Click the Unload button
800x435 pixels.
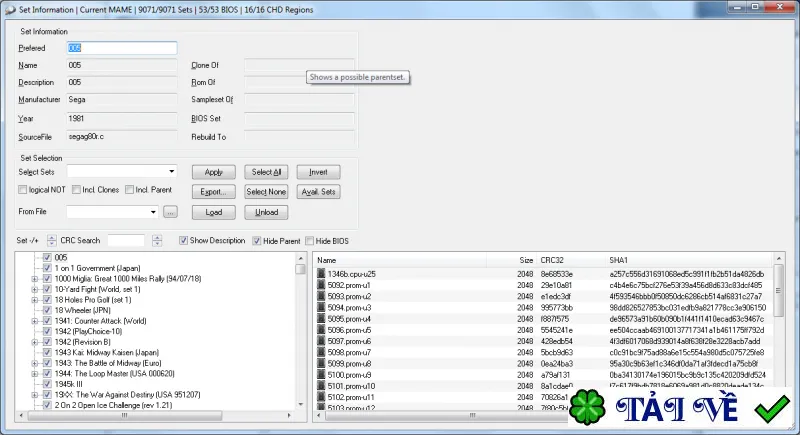(266, 212)
